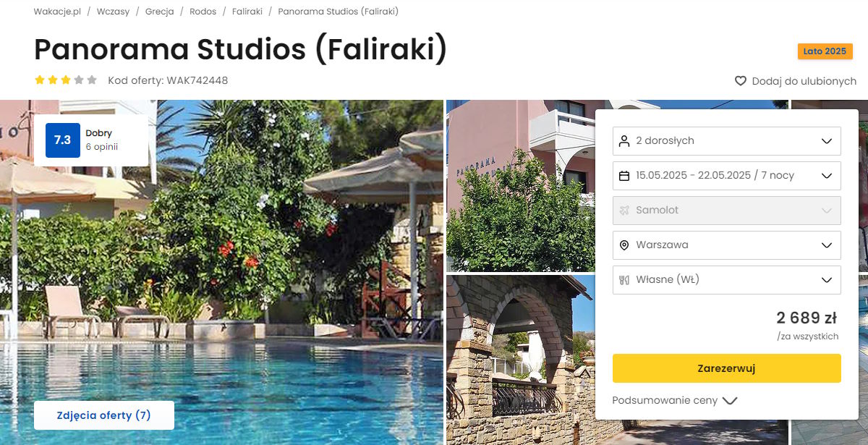The height and width of the screenshot is (445, 868).
Task: Click the Zarezerwuj booking button
Action: pos(726,368)
